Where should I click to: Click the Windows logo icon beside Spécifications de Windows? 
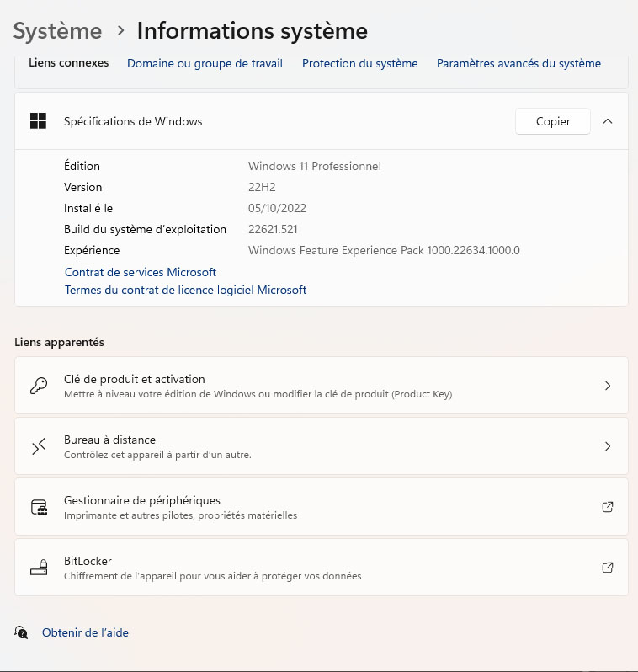coord(38,121)
